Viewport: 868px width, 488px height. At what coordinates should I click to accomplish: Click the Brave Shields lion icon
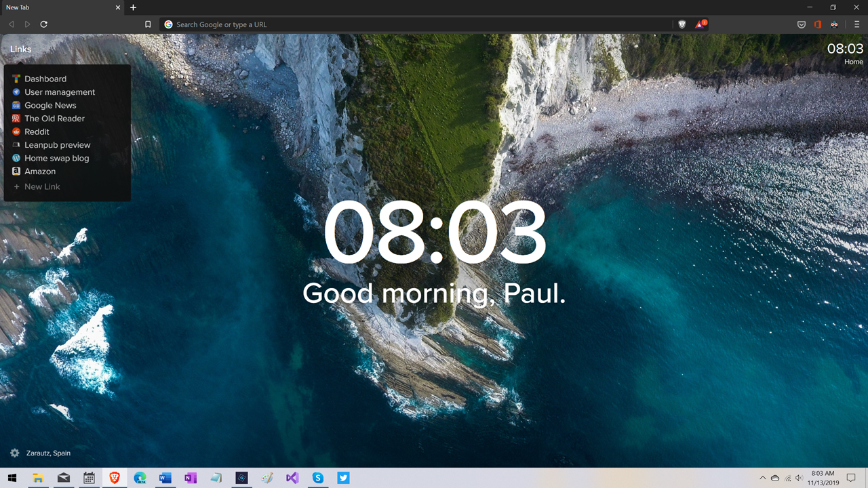(x=682, y=24)
